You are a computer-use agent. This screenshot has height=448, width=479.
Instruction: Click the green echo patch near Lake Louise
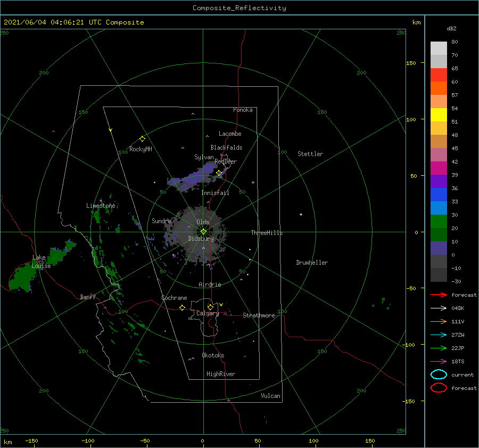(23, 278)
